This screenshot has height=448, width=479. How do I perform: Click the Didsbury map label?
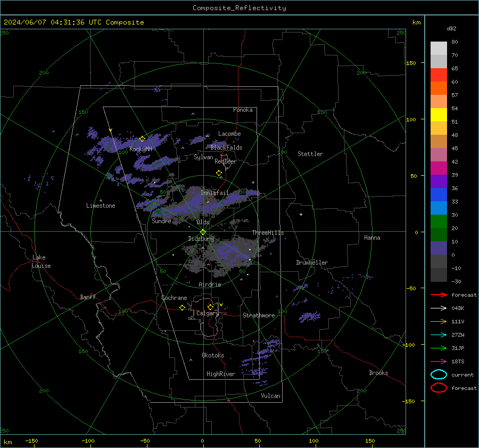(x=201, y=239)
